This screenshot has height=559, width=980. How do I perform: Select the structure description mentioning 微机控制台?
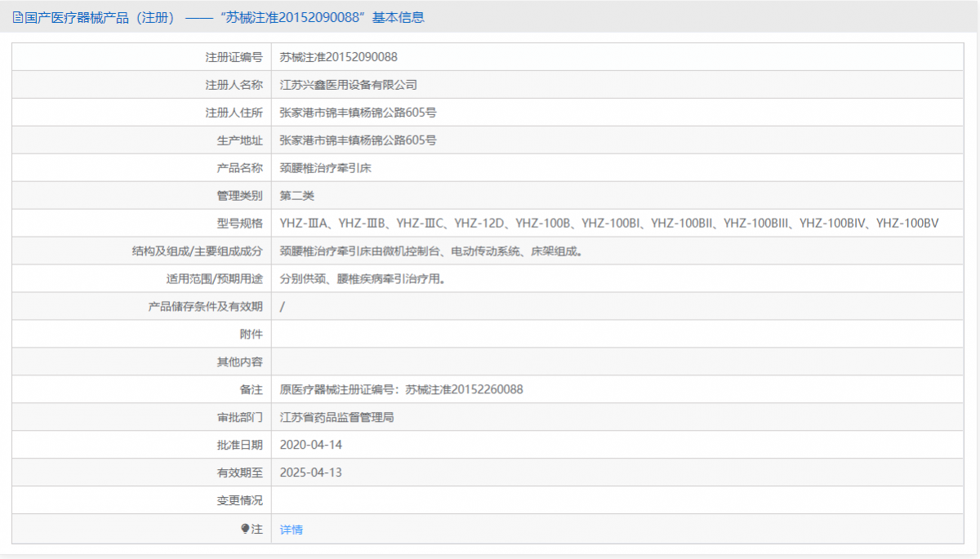coord(431,251)
